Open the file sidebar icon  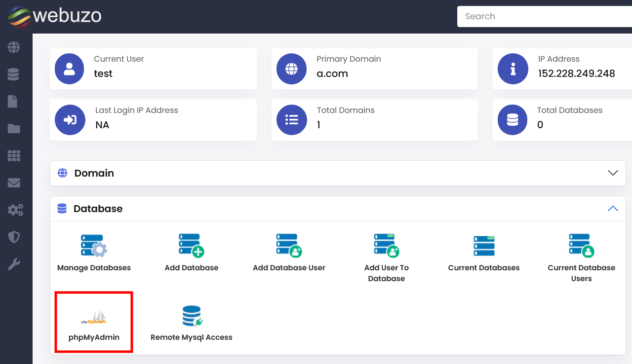point(13,102)
